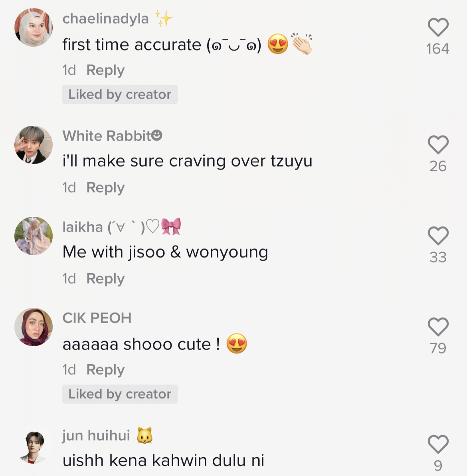
Task: Open chaelinadyla username link
Action: (x=105, y=19)
